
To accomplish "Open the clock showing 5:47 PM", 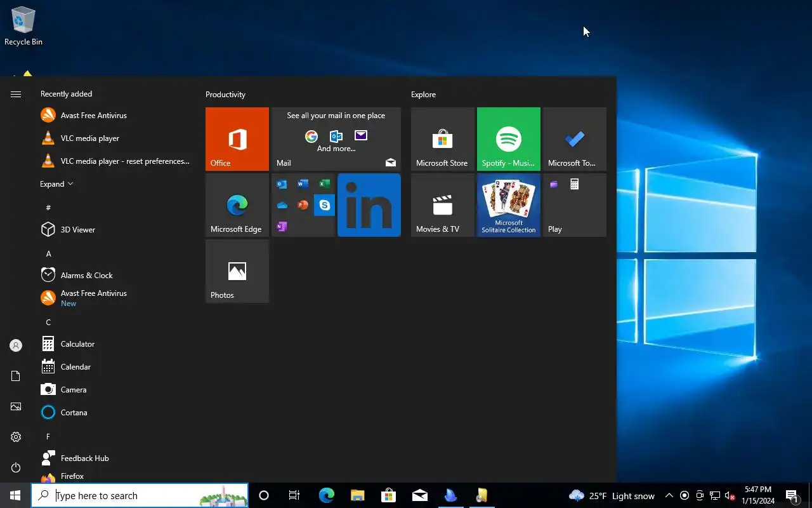I will point(758,496).
